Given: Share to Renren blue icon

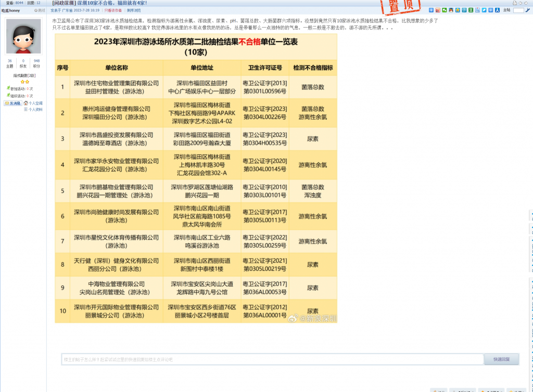Looking at the screenshot, I should tap(497, 10).
